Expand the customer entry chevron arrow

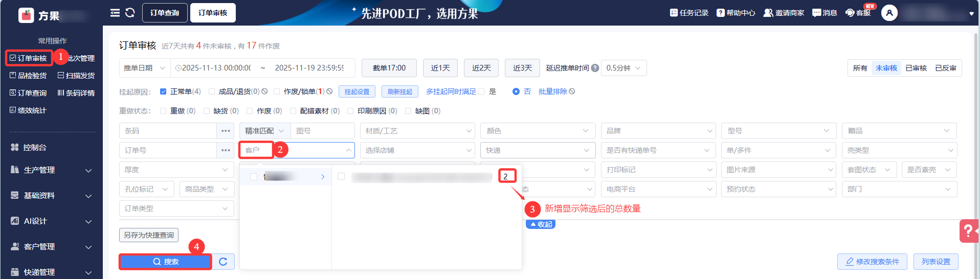coord(323,177)
